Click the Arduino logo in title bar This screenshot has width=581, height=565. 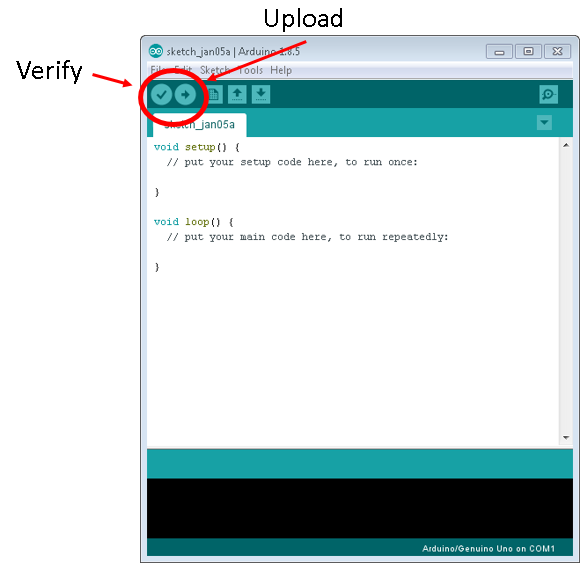pyautogui.click(x=156, y=51)
